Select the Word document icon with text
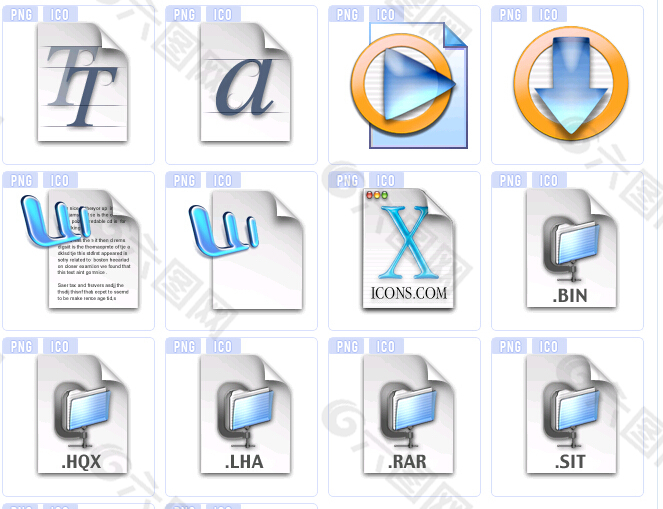663x509 pixels. [82, 250]
